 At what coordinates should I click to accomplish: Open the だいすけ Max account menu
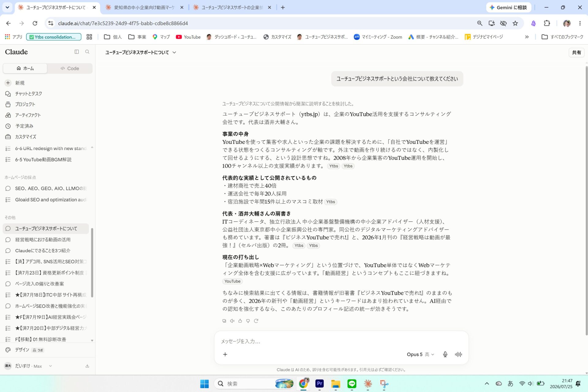28,366
